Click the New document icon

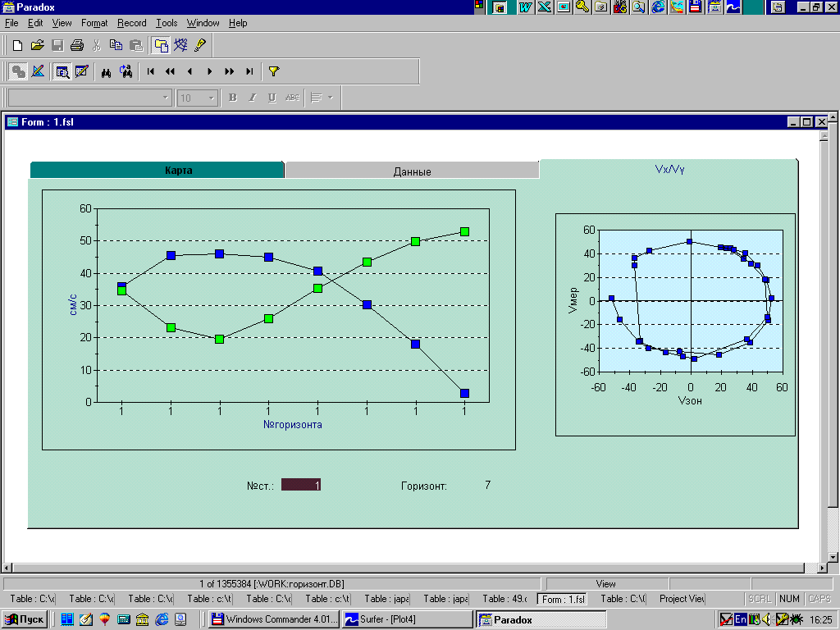pyautogui.click(x=17, y=45)
